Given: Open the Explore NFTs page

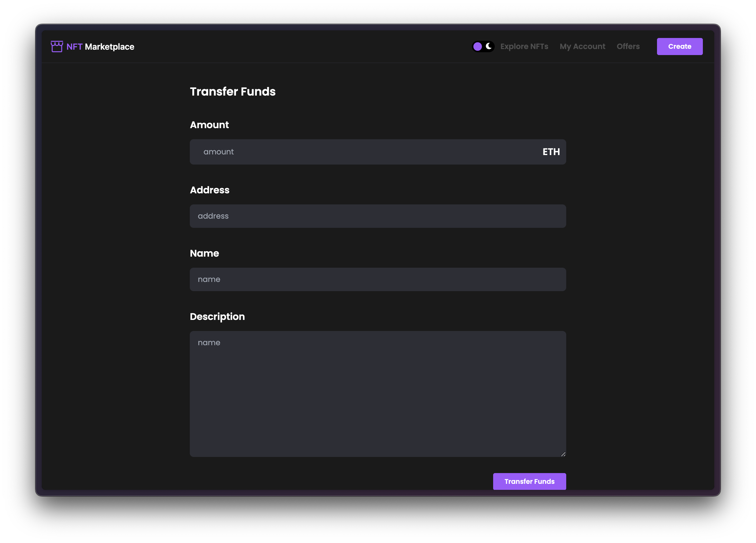Looking at the screenshot, I should [x=524, y=47].
